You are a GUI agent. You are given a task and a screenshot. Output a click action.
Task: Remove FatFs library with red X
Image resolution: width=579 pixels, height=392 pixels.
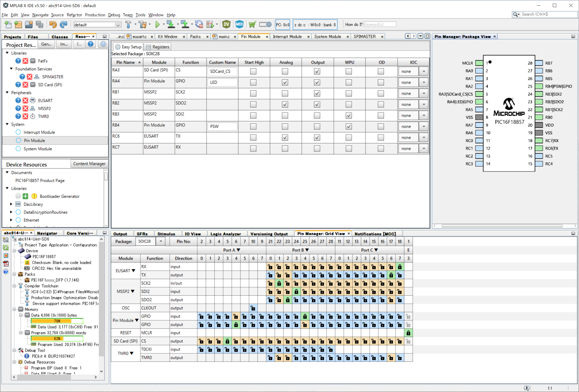(26, 61)
